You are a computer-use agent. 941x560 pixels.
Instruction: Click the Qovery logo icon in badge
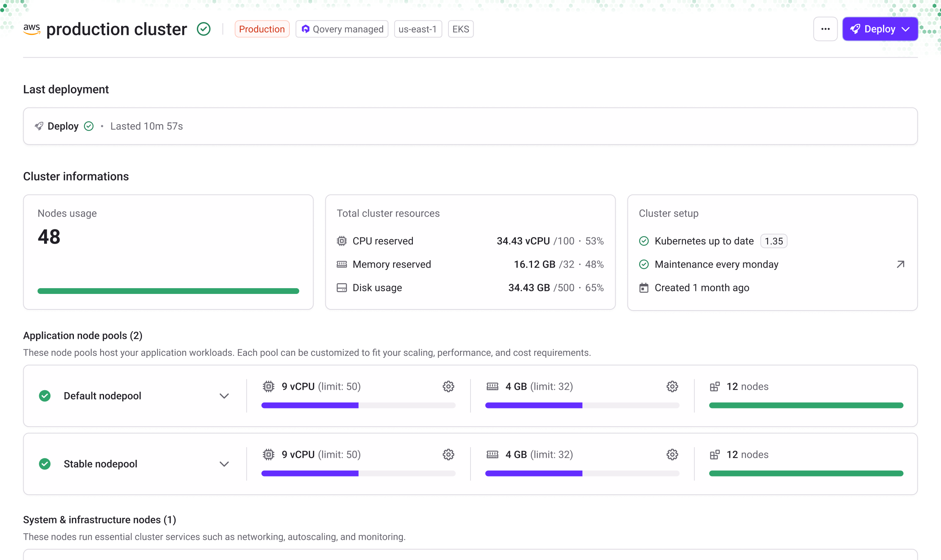[x=306, y=29]
